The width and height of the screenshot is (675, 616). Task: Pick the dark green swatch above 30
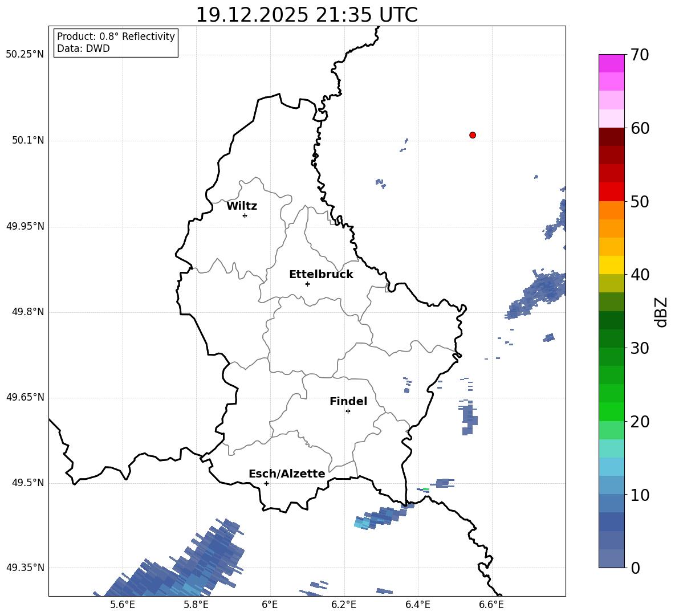612,338
